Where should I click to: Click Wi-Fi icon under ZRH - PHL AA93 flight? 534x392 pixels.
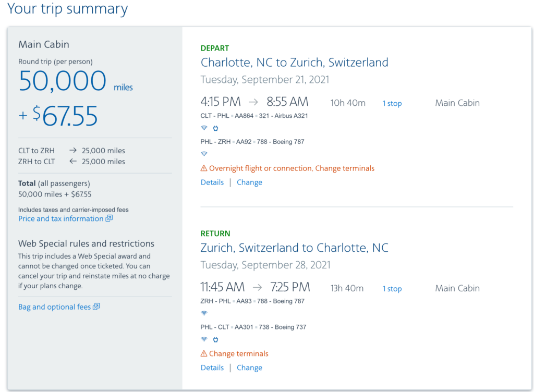click(x=204, y=313)
